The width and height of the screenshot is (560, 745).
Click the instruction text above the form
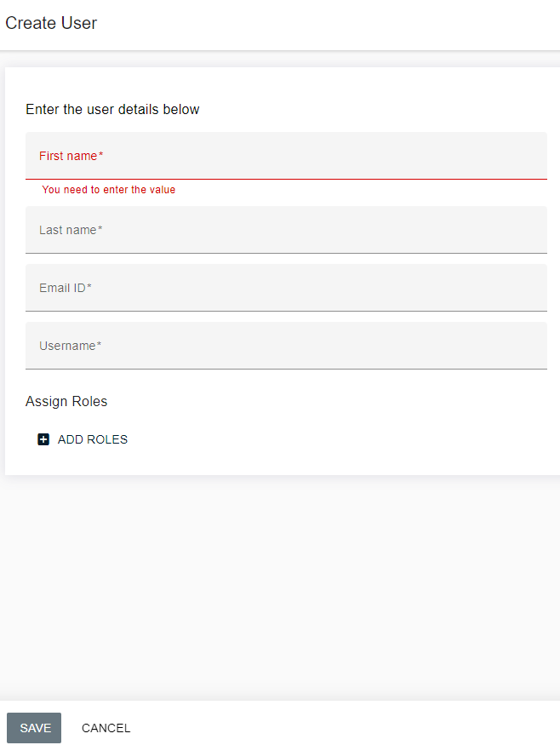point(112,109)
